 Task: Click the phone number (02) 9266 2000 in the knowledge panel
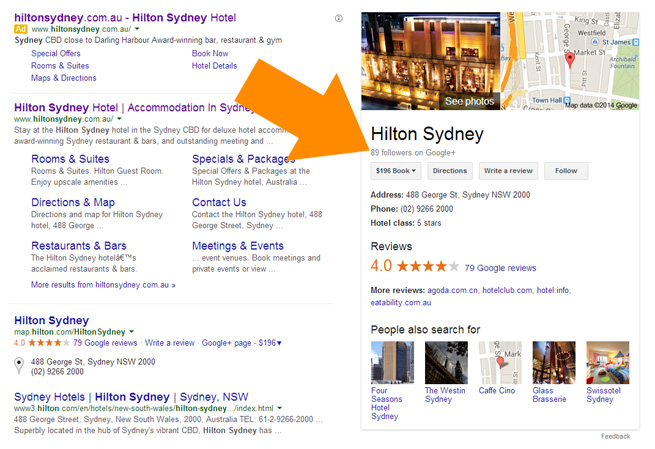[427, 209]
